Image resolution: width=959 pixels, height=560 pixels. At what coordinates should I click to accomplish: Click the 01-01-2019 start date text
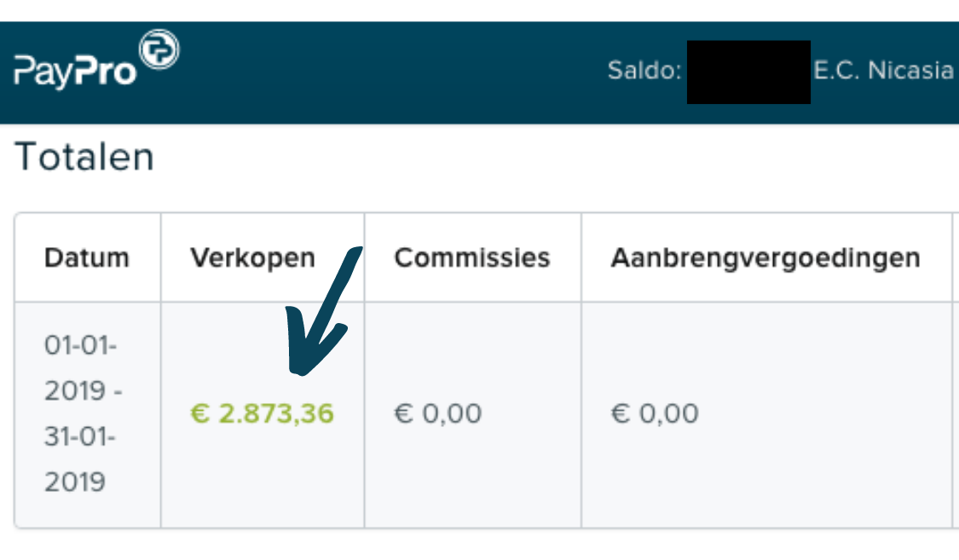81,368
